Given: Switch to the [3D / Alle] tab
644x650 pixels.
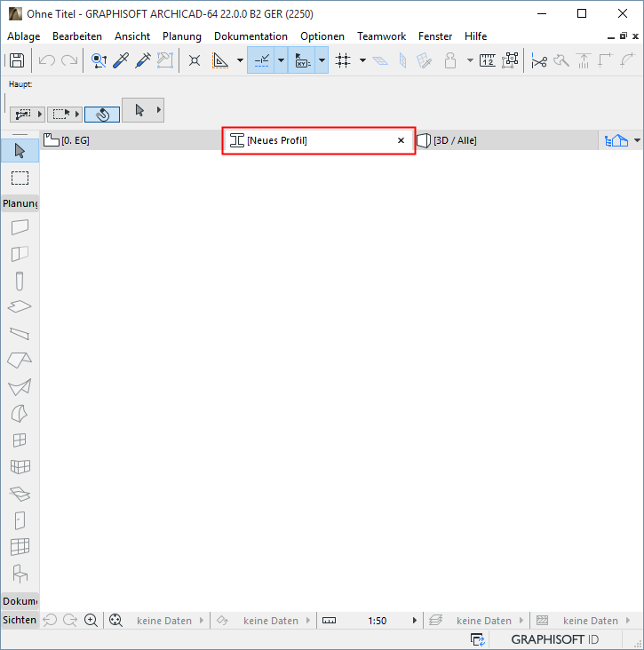Looking at the screenshot, I should pyautogui.click(x=506, y=140).
